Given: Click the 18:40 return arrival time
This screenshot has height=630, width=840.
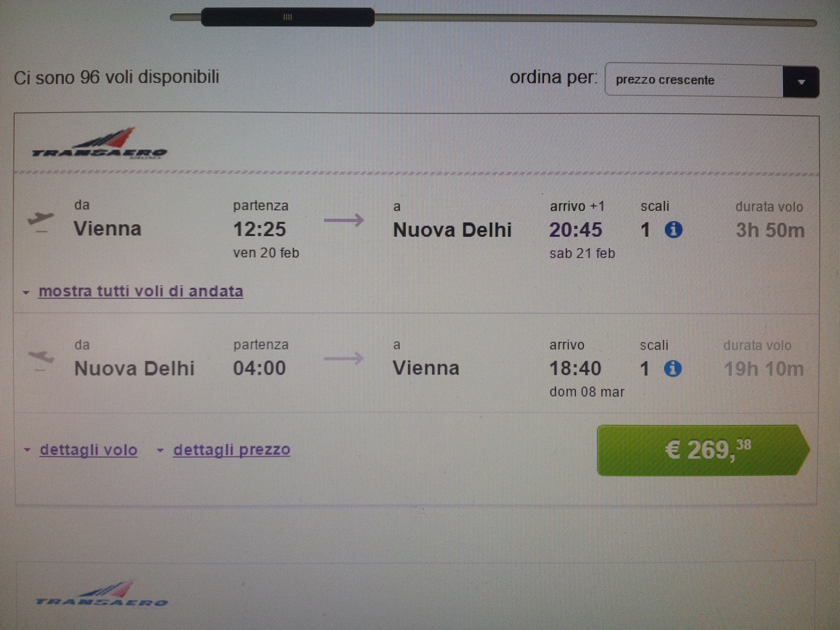Looking at the screenshot, I should pyautogui.click(x=575, y=368).
